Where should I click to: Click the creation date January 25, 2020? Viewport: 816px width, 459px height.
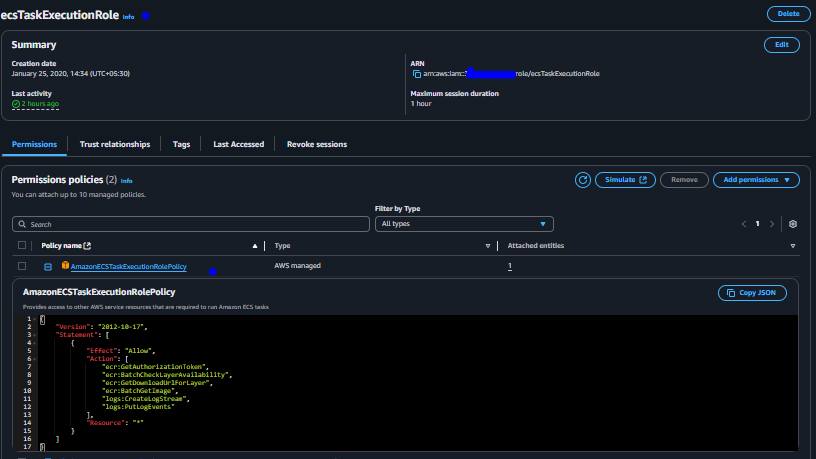pos(71,74)
